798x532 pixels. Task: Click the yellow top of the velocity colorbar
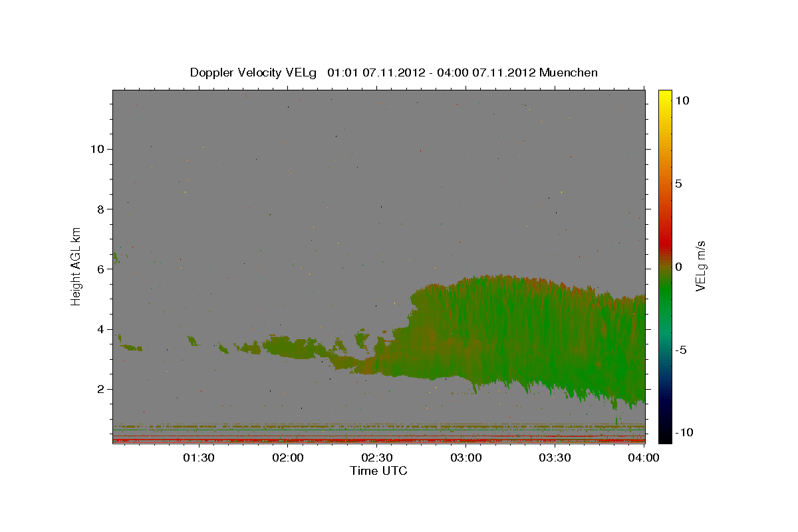(x=664, y=96)
